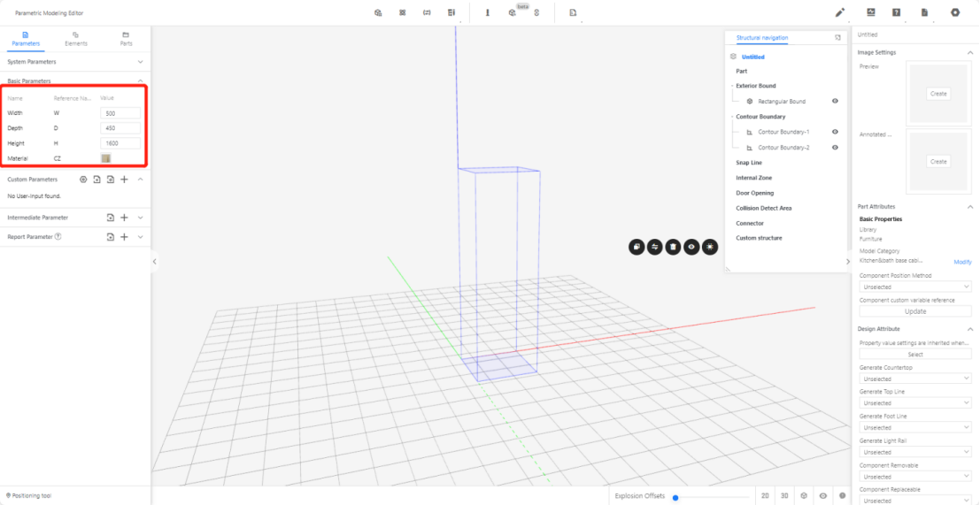Expand the Report Parameter section
The height and width of the screenshot is (505, 980).
coord(141,237)
